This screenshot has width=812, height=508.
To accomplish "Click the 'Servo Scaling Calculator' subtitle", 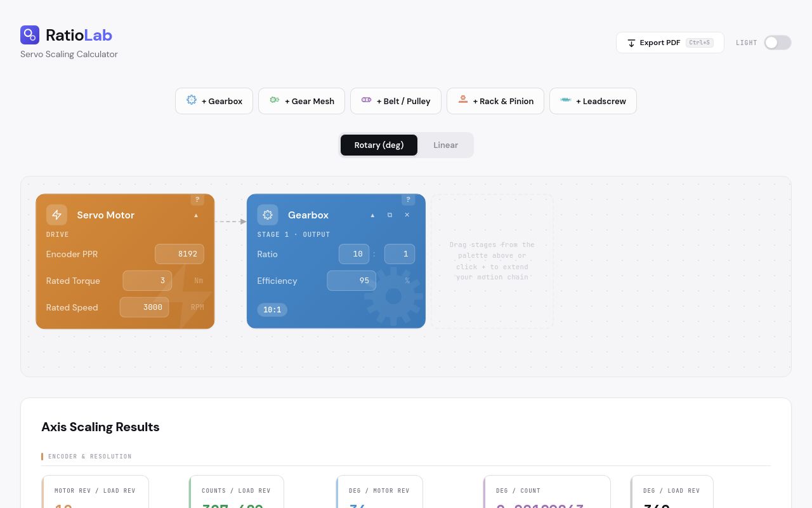I will pos(69,54).
